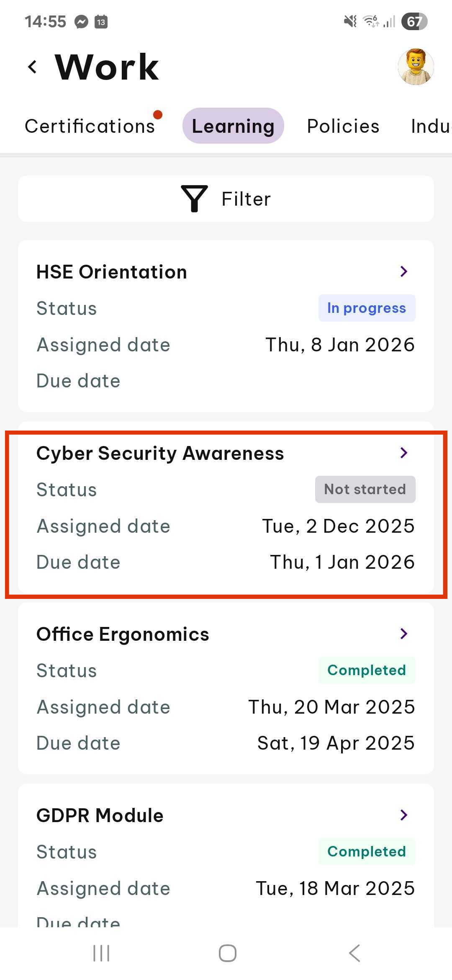Open the user profile avatar

416,67
